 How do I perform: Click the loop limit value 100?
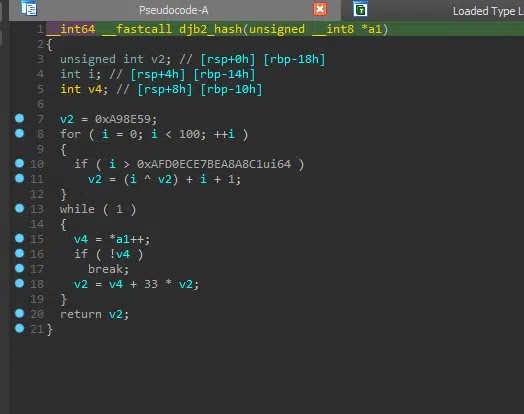pos(189,134)
